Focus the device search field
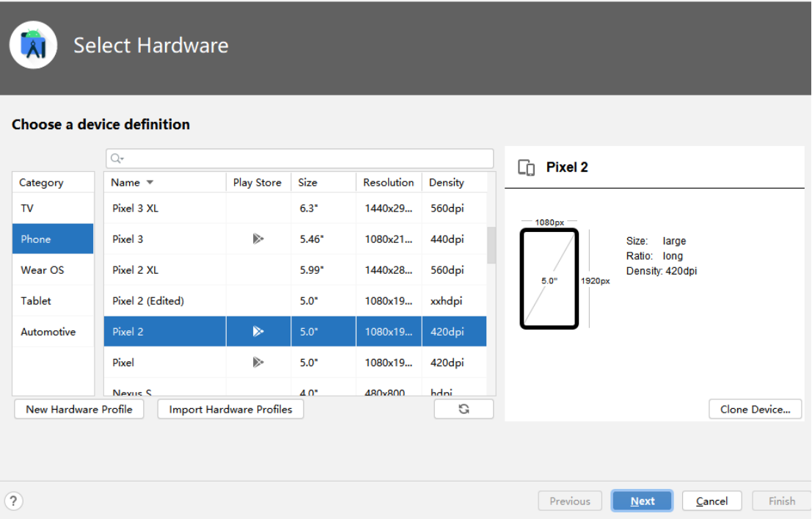The width and height of the screenshot is (812, 519). click(x=299, y=159)
